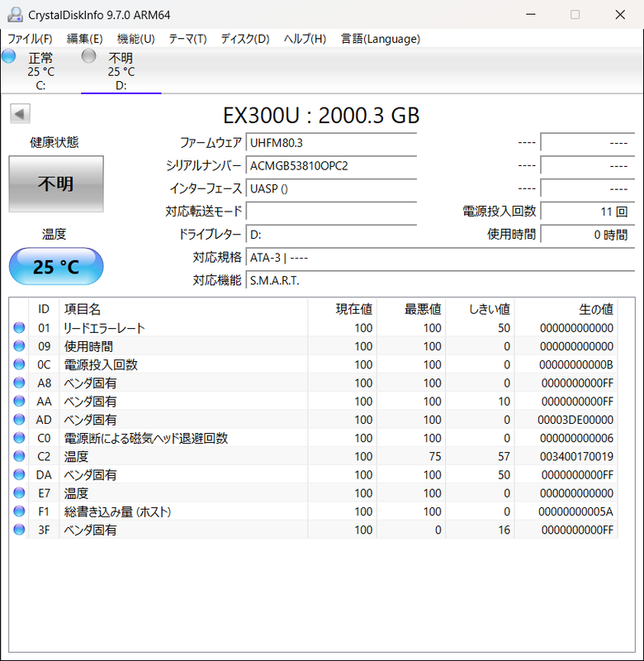Image resolution: width=644 pixels, height=661 pixels.
Task: Click the 項目名 column header
Action: 183,309
